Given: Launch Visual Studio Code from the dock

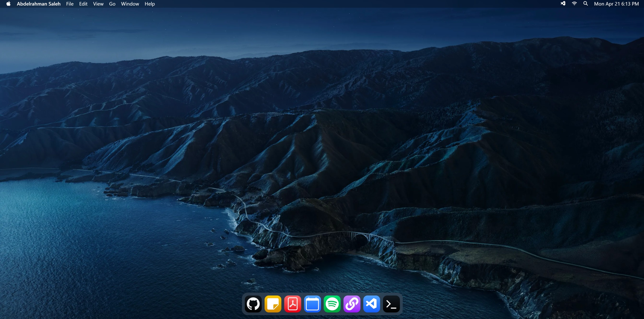Looking at the screenshot, I should 372,304.
